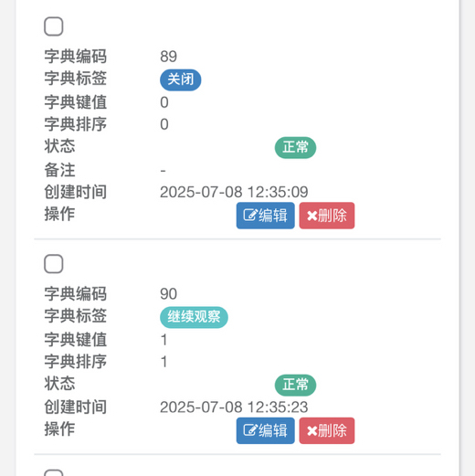The width and height of the screenshot is (475, 476).
Task: Click dictionary code value 89
Action: 168,57
